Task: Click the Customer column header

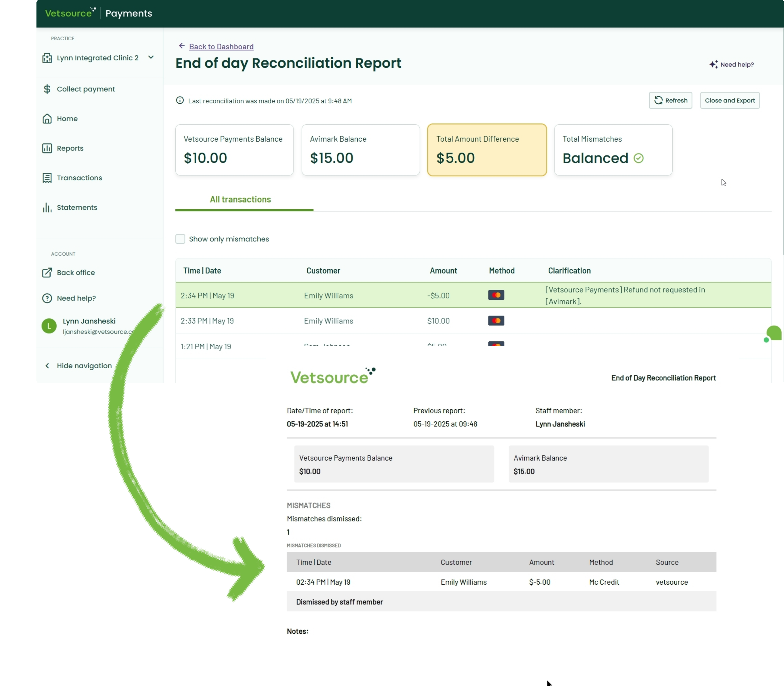Action: (x=323, y=271)
